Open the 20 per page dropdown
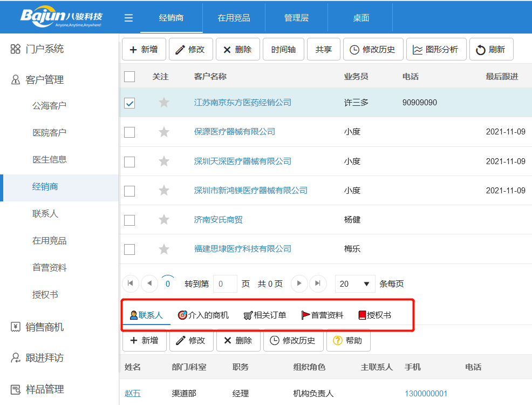This screenshot has width=532, height=405. (355, 283)
